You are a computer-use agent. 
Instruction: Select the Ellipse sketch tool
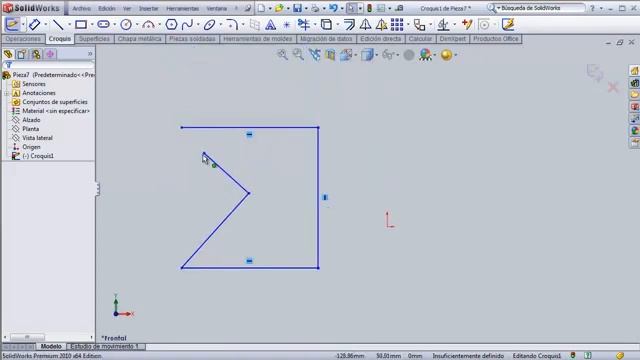[209, 25]
